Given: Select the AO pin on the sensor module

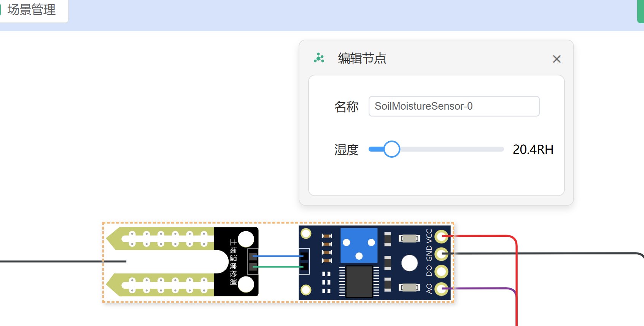Looking at the screenshot, I should [441, 289].
